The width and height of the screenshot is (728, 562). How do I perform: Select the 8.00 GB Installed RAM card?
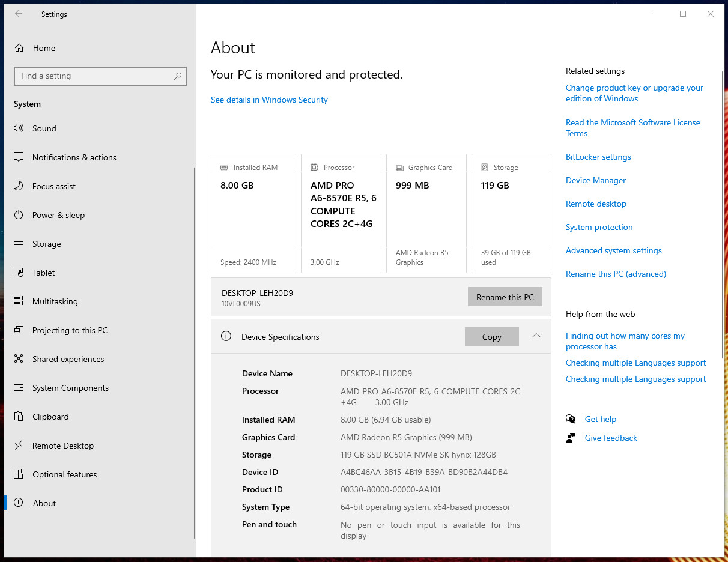coord(253,213)
